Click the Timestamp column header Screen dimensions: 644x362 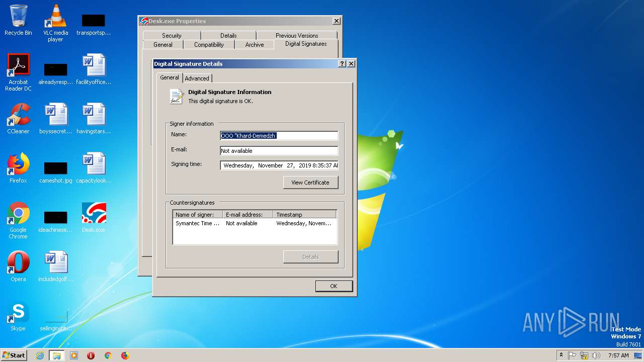click(x=304, y=215)
